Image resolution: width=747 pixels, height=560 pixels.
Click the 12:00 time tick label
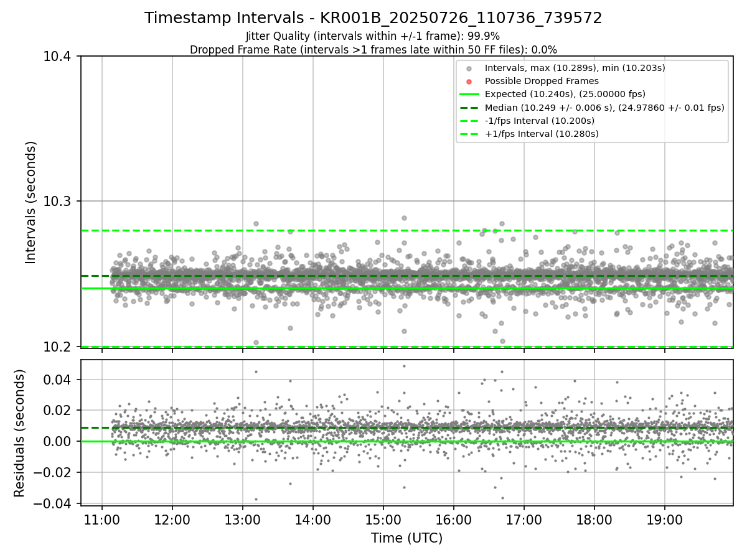172,519
